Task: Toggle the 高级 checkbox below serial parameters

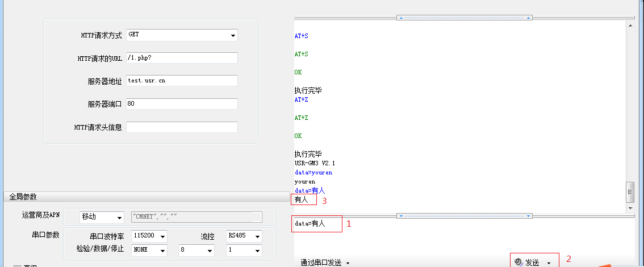Action: pos(16,265)
